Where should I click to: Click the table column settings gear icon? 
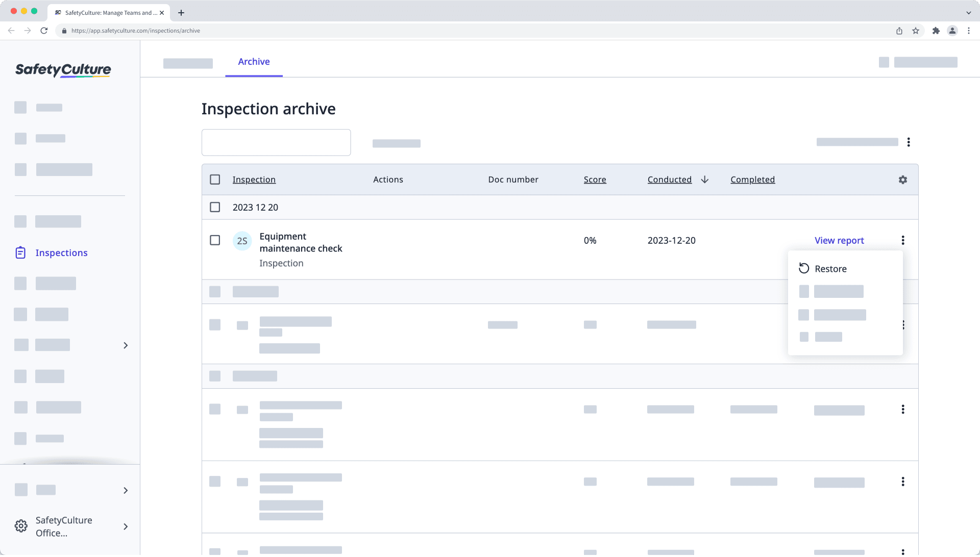click(x=903, y=180)
